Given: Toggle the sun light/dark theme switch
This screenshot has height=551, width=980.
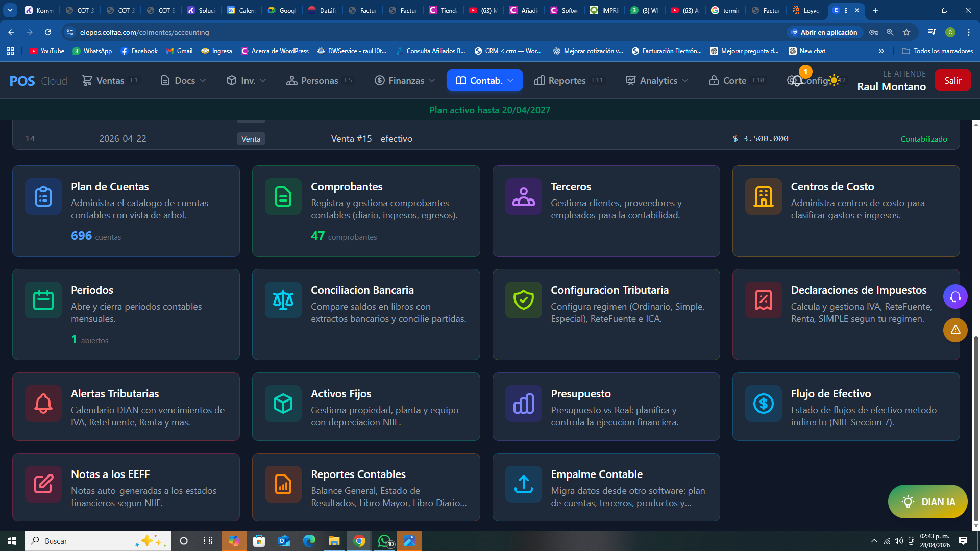Looking at the screenshot, I should coord(834,80).
